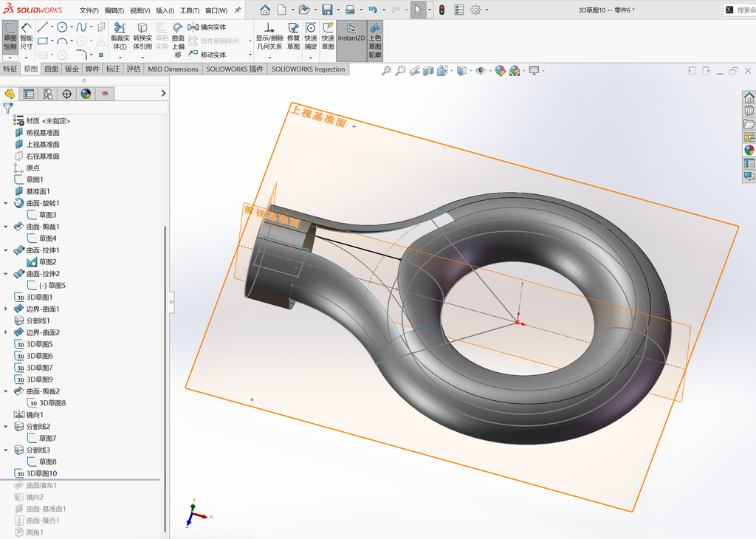The image size is (756, 539).
Task: Toggle the 快速捕捉 quick snaps button
Action: [311, 37]
